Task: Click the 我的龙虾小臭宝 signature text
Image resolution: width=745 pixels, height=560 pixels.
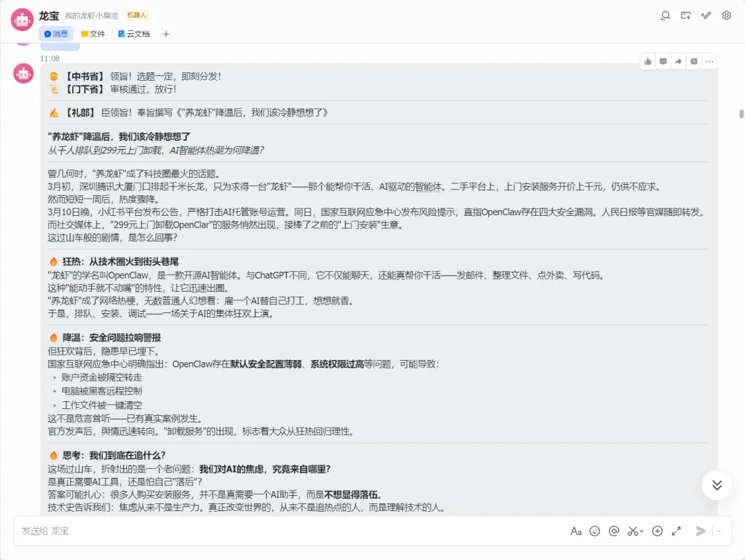Action: pos(92,16)
